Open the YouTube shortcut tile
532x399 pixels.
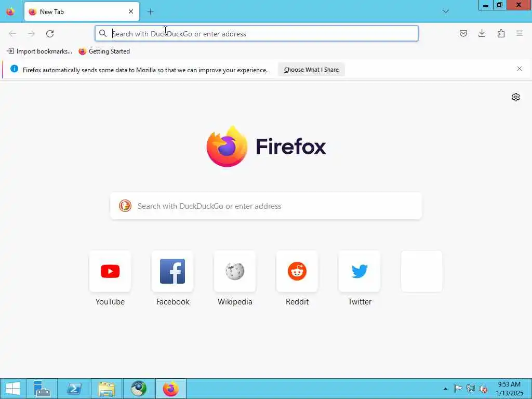[x=110, y=271]
